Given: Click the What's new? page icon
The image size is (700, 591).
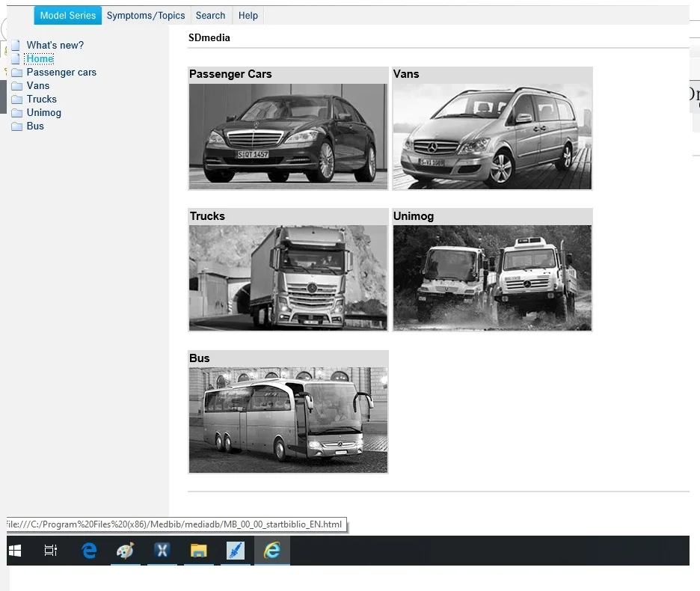Looking at the screenshot, I should tap(16, 46).
